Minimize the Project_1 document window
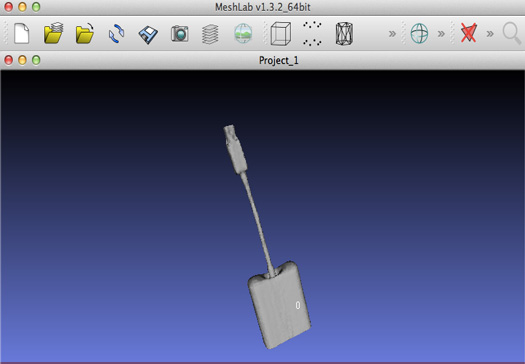Screen dimensions: 525x364 (22, 60)
